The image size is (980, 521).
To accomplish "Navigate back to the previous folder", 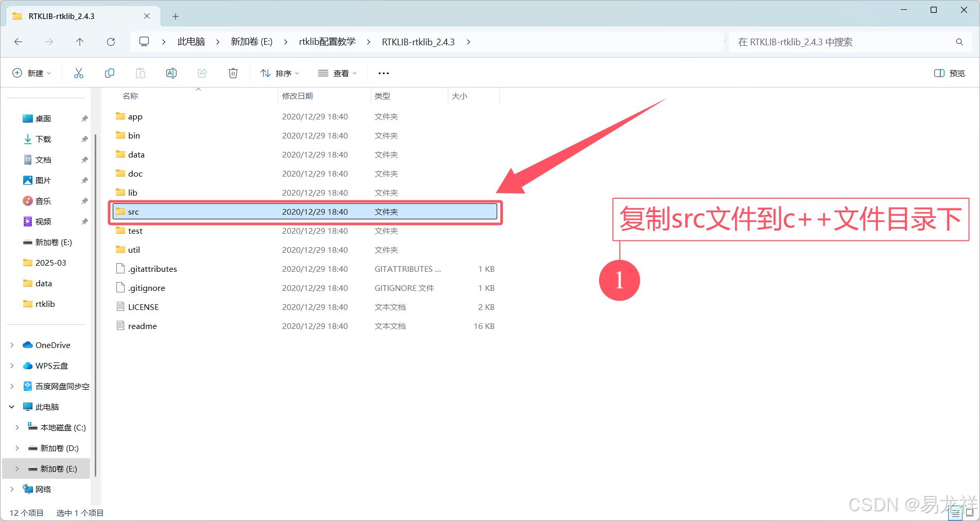I will 18,42.
